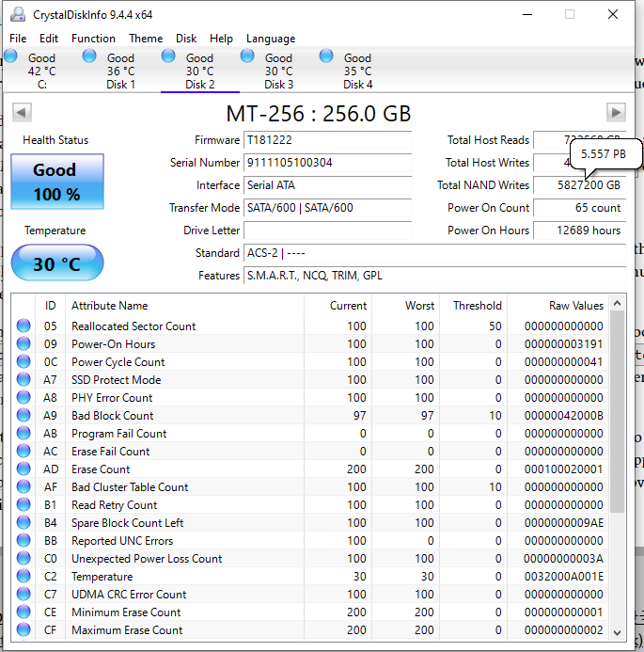The height and width of the screenshot is (652, 644).
Task: Click the Attribute Name column header
Action: (x=185, y=306)
